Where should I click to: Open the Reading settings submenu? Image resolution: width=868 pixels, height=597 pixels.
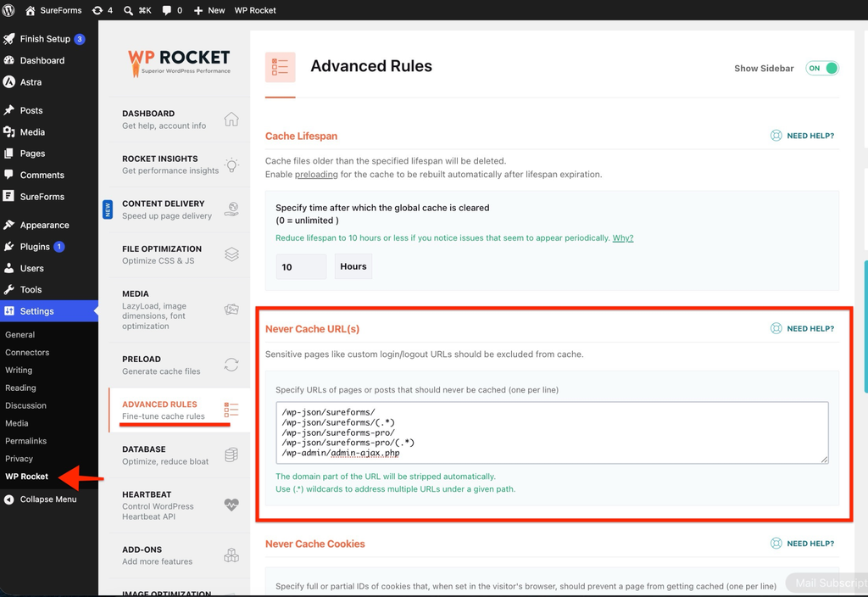[20, 388]
